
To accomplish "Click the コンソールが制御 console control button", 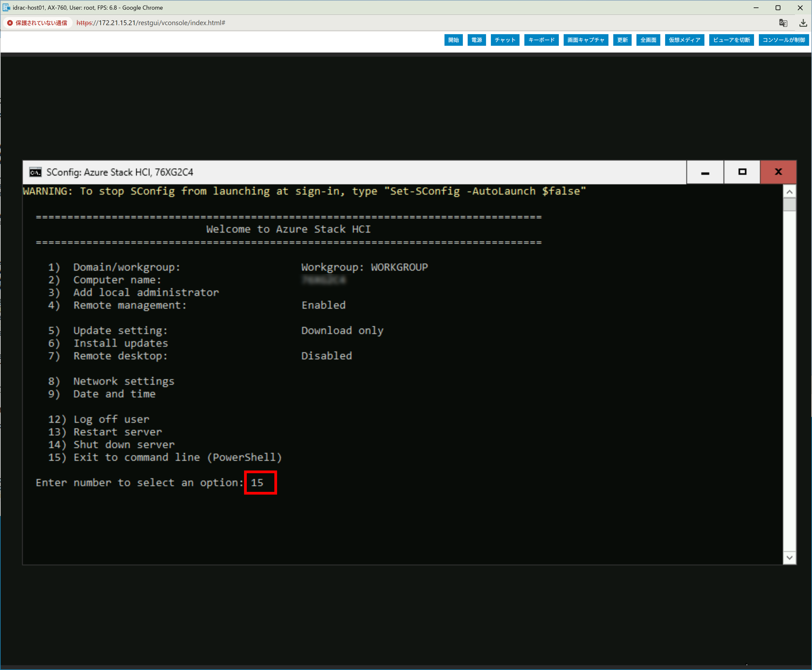I will click(x=784, y=40).
